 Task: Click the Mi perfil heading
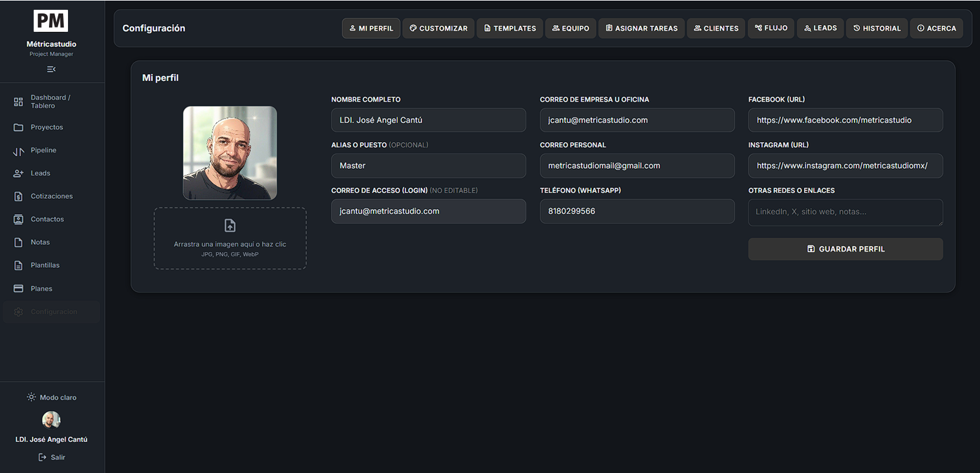coord(160,78)
